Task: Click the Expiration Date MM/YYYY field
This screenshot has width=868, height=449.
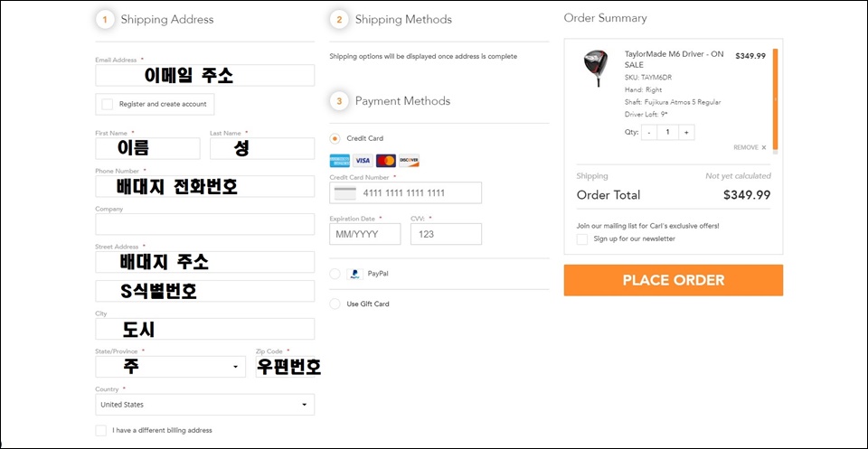Action: pyautogui.click(x=365, y=234)
